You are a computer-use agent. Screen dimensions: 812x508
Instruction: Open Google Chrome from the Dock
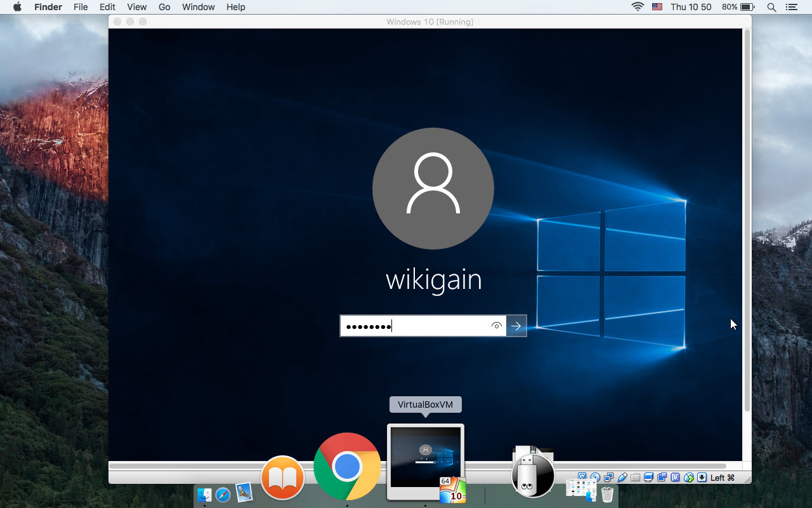(x=347, y=467)
